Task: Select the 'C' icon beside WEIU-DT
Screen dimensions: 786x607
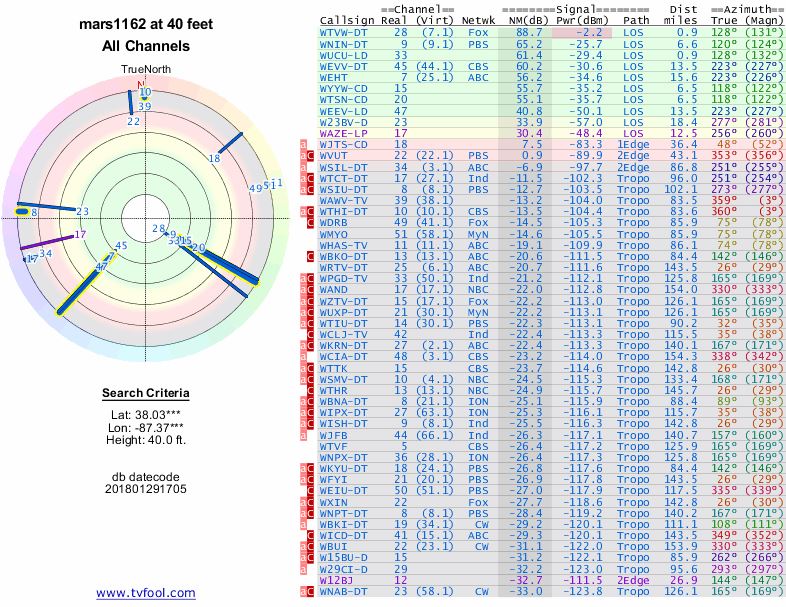Action: point(313,490)
